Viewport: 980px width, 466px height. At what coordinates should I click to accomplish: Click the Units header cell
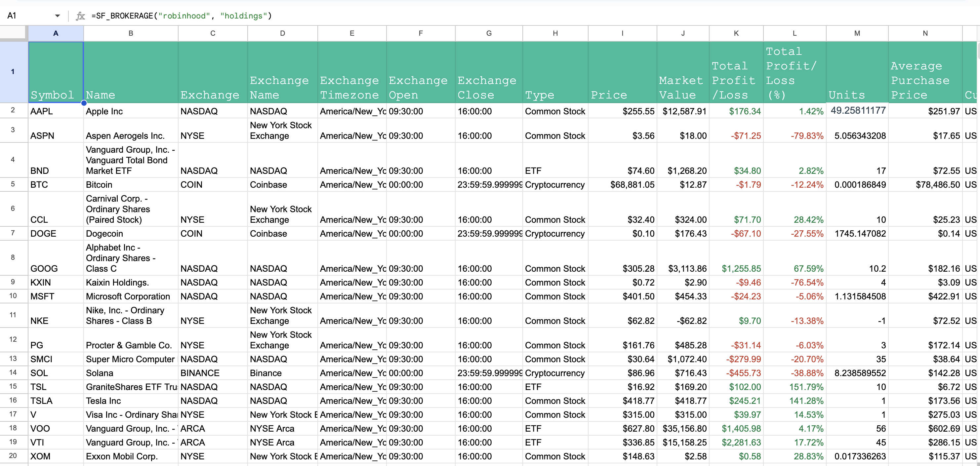[857, 72]
